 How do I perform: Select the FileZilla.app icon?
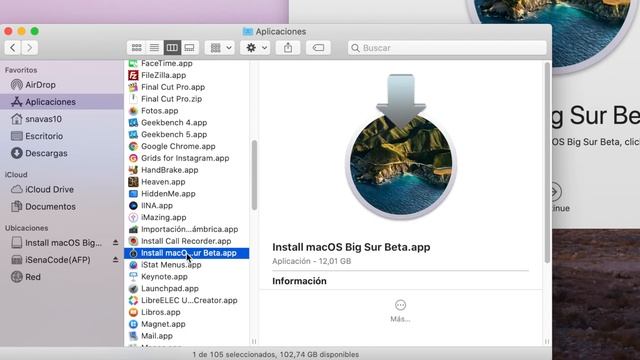pos(133,75)
